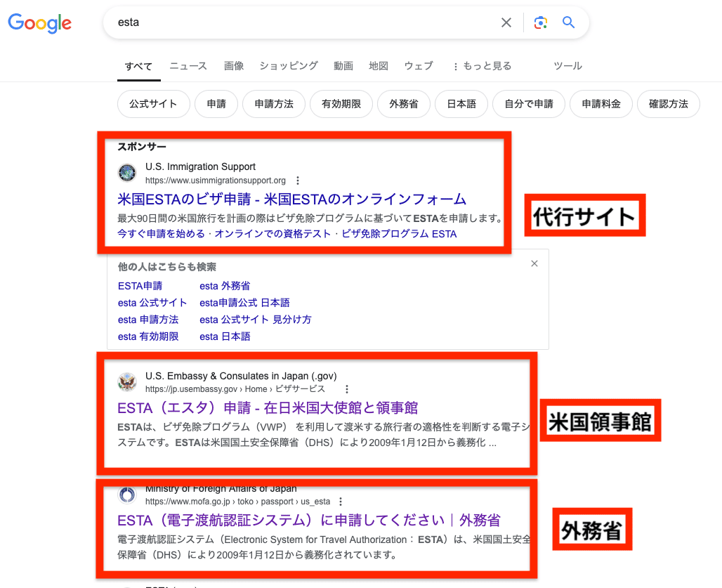
Task: Open the ツール options
Action: point(567,66)
